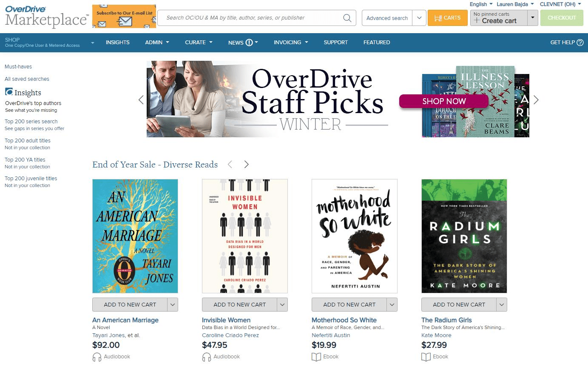Go to next Diverse Reads titles
The width and height of the screenshot is (588, 369).
click(x=246, y=165)
